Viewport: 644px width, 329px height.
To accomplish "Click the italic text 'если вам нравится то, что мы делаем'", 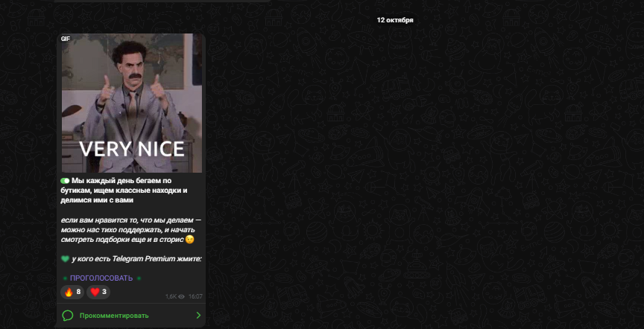I will (127, 220).
